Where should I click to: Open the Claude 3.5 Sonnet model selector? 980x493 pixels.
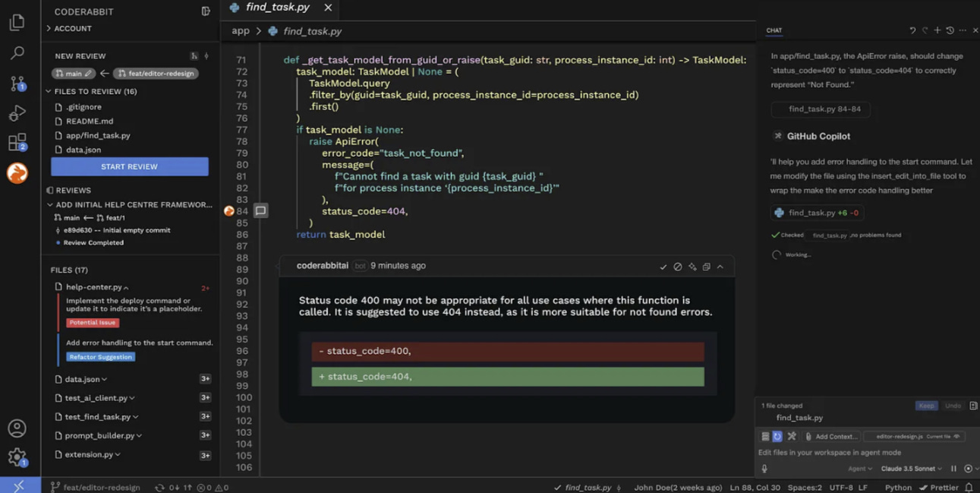(x=910, y=469)
